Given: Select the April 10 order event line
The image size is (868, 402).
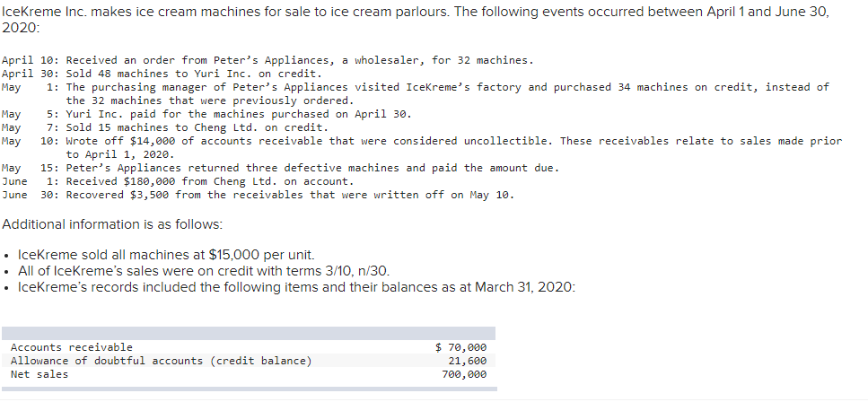Looking at the screenshot, I should pyautogui.click(x=267, y=60).
